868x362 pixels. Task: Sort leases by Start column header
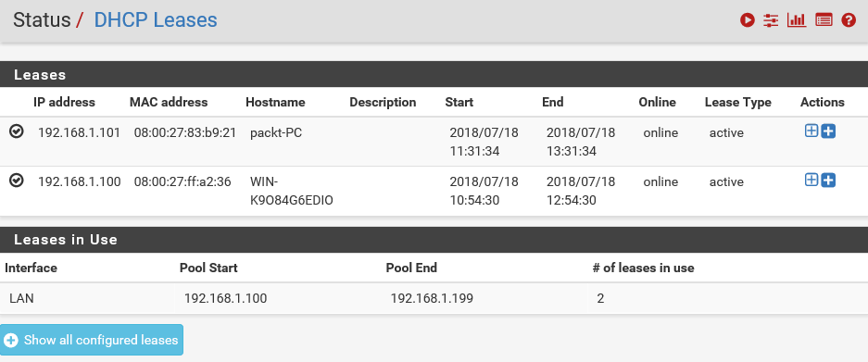[x=459, y=102]
